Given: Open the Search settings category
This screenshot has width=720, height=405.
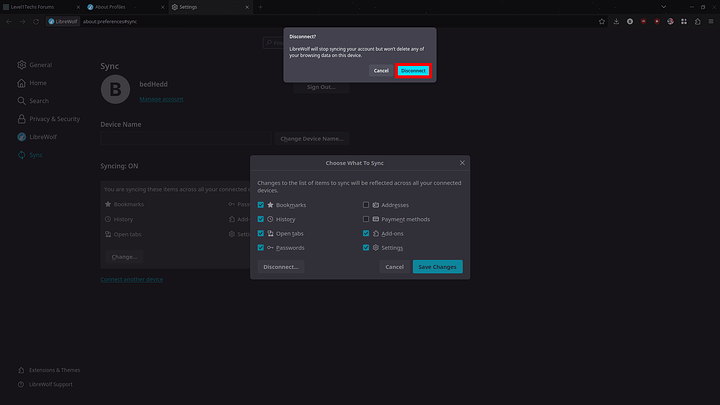Looking at the screenshot, I should (x=33, y=101).
